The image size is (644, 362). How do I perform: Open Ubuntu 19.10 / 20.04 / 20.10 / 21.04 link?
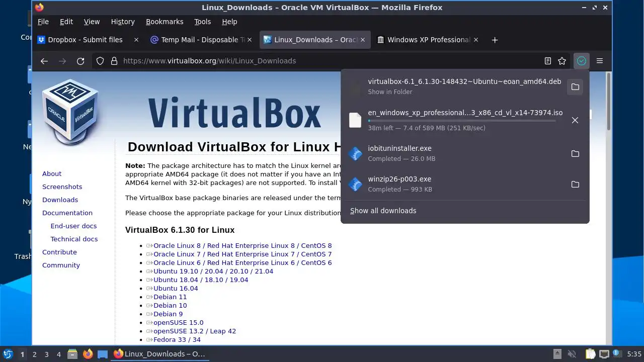(x=213, y=271)
